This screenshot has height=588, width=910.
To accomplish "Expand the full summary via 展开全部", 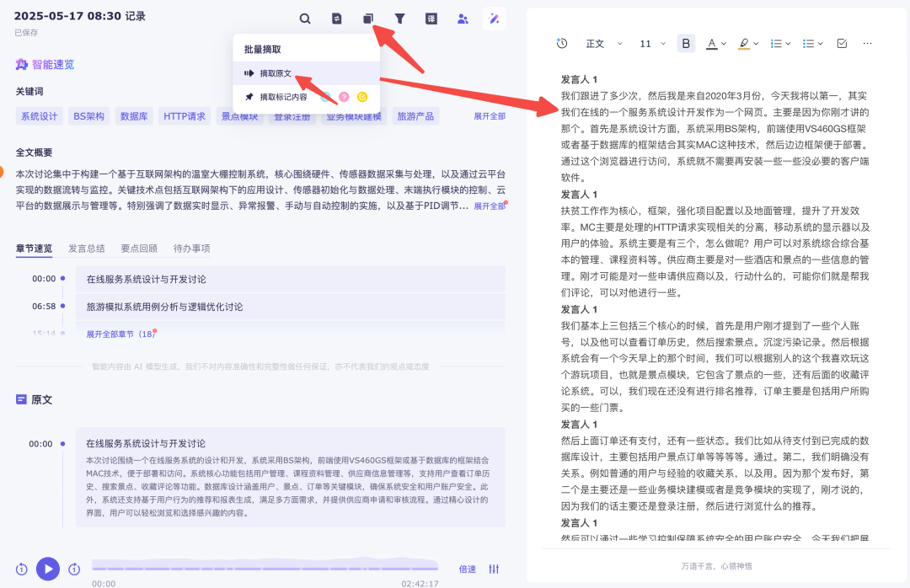I will pyautogui.click(x=490, y=206).
